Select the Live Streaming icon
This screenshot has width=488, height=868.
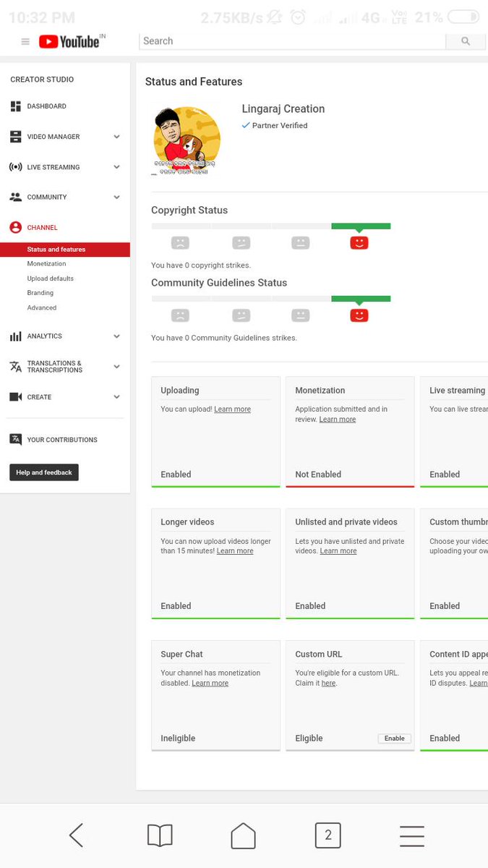click(16, 167)
